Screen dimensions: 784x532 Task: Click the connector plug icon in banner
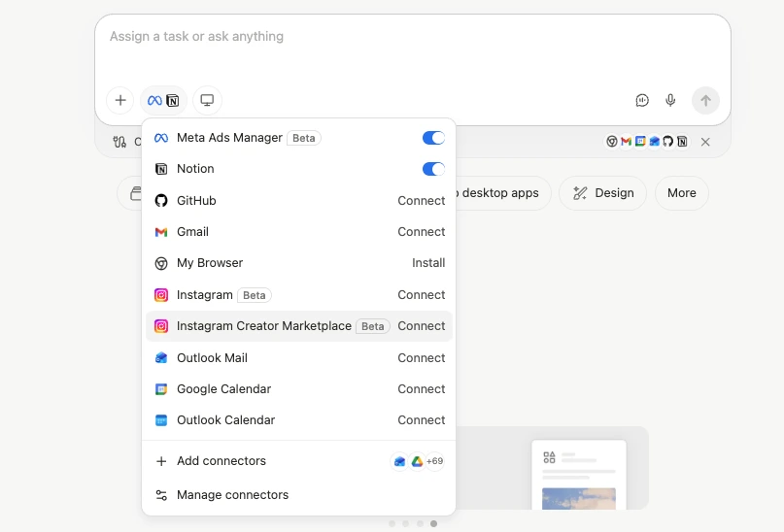(119, 142)
